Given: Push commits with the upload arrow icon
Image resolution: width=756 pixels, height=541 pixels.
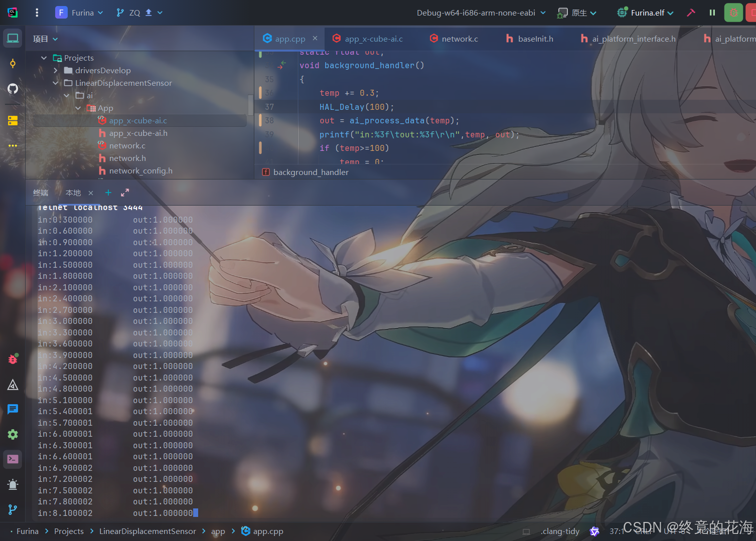Looking at the screenshot, I should 148,13.
